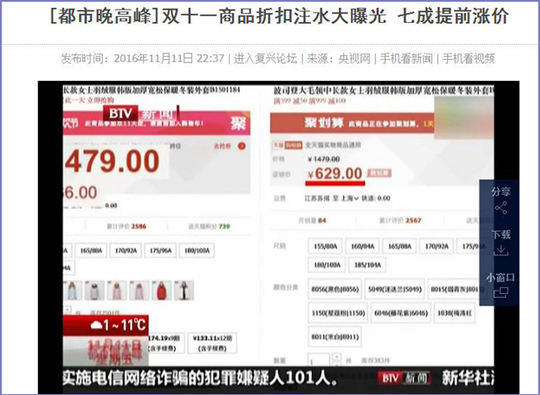Click the BTV 新闻 badge in the ticker

[405, 378]
